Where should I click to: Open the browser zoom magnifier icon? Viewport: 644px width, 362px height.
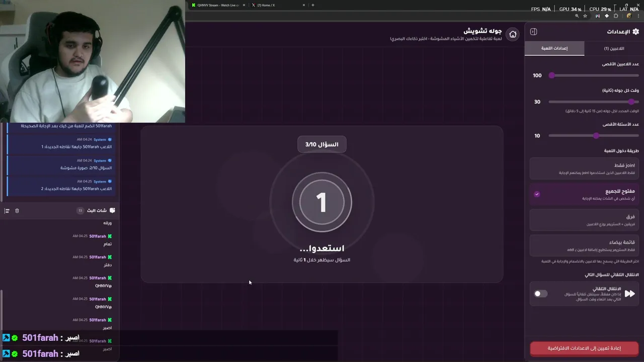pyautogui.click(x=577, y=16)
